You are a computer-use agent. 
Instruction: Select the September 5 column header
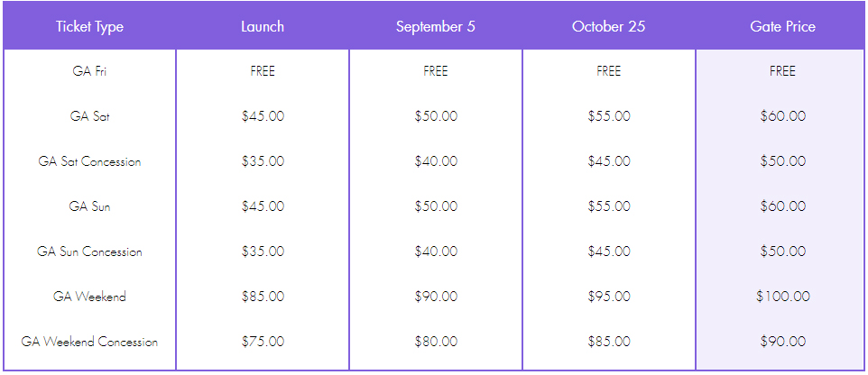point(436,26)
